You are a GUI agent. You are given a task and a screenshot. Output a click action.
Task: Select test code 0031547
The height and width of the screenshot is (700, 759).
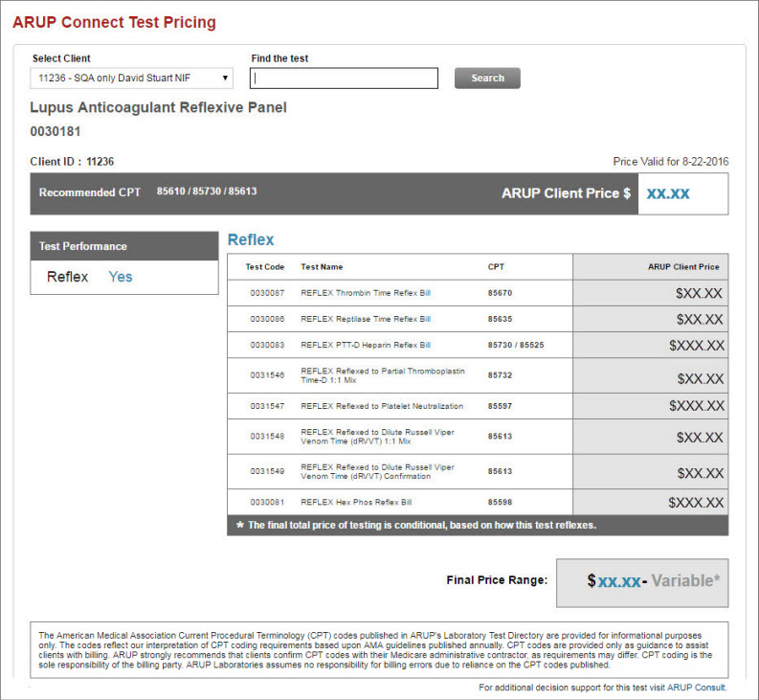267,406
